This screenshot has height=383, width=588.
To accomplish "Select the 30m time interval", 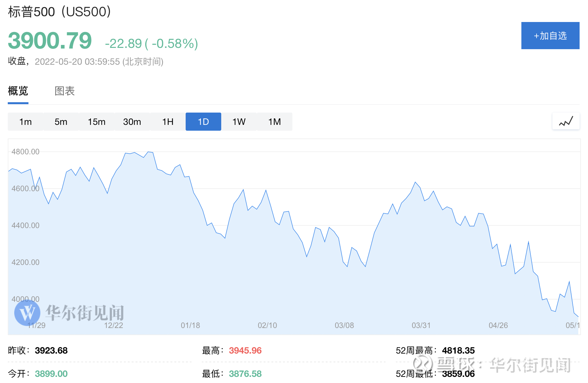I will point(132,122).
